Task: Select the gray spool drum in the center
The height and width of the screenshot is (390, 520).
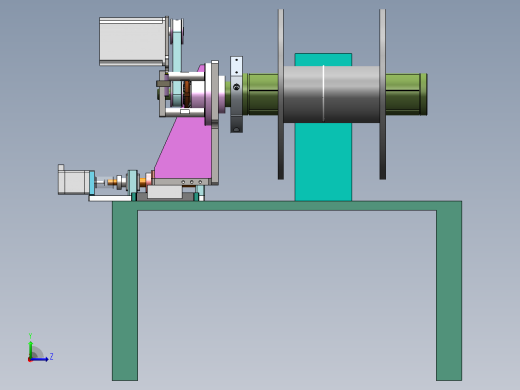Action: pyautogui.click(x=331, y=94)
